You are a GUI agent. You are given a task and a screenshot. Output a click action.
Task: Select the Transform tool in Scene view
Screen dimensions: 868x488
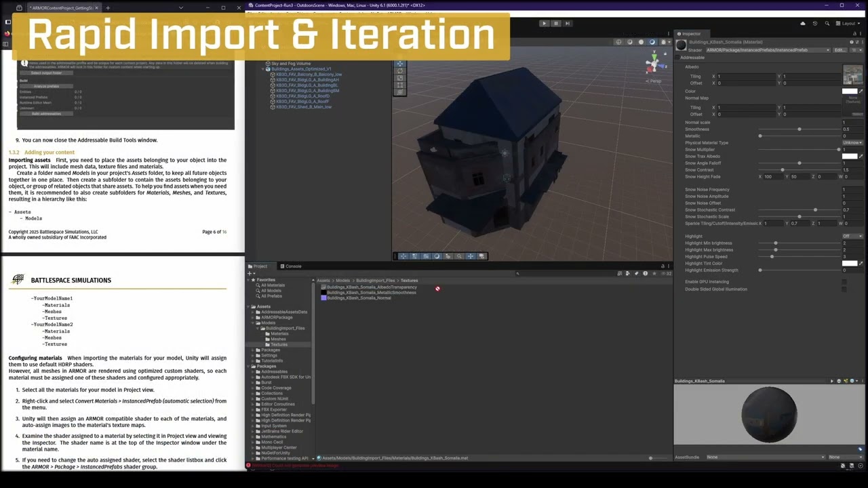point(399,91)
